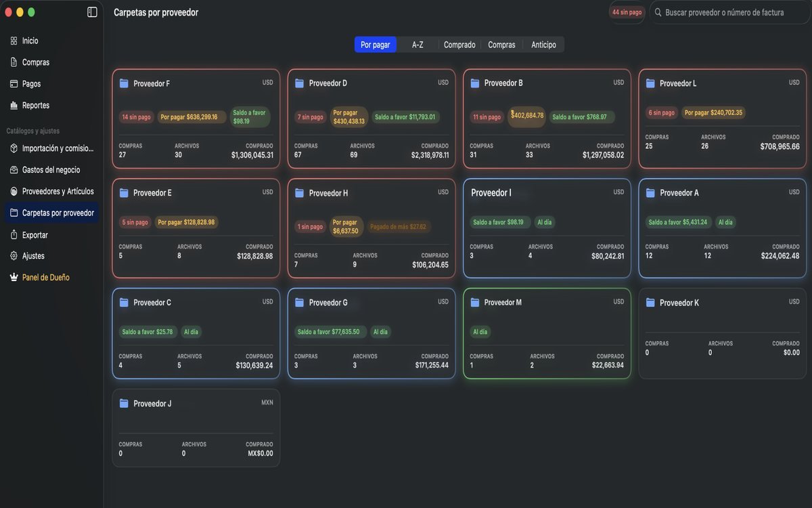Click the 14 sin pago tag
This screenshot has height=508, width=812.
click(136, 117)
